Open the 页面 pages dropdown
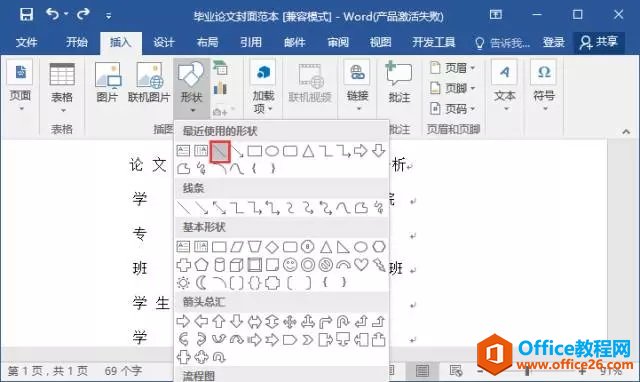640x382 pixels. [x=20, y=87]
